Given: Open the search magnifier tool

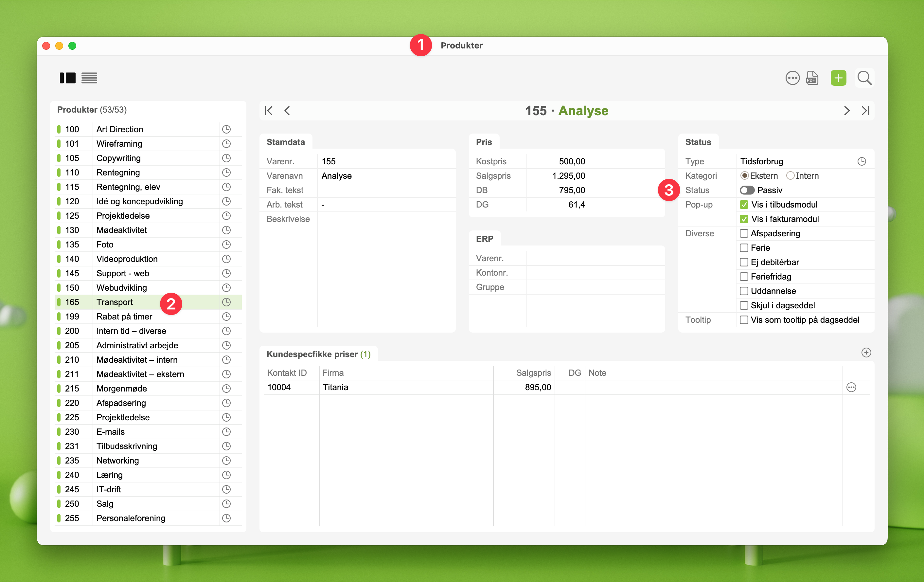Looking at the screenshot, I should point(864,78).
